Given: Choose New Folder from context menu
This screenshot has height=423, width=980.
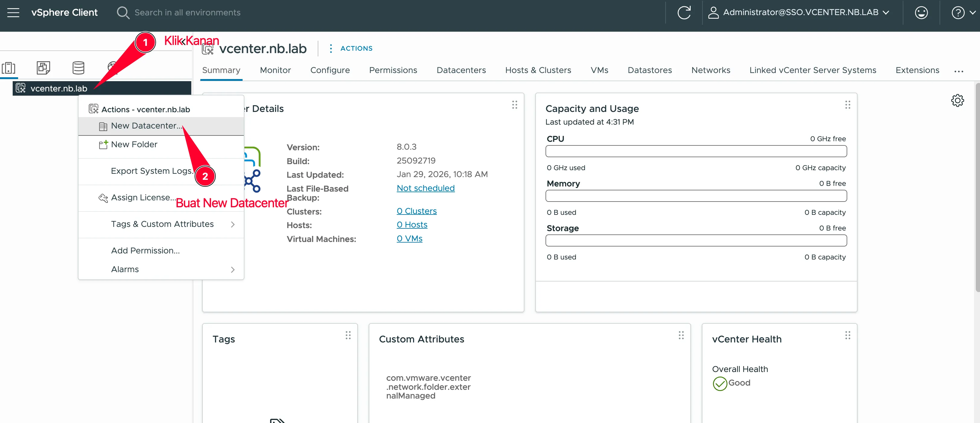Looking at the screenshot, I should coord(161,145).
